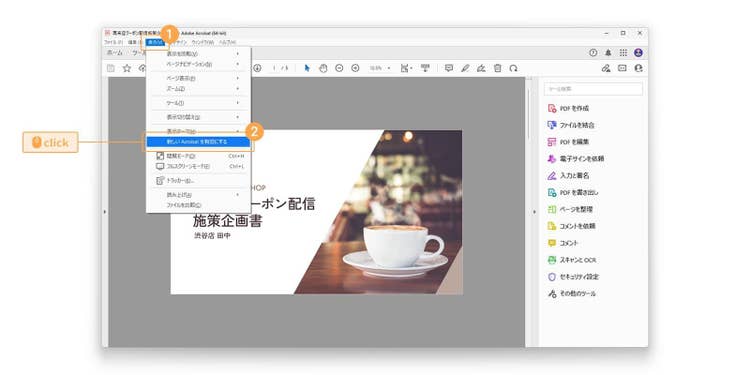750x375 pixels.
Task: Click the zoom in plus icon
Action: tap(355, 68)
